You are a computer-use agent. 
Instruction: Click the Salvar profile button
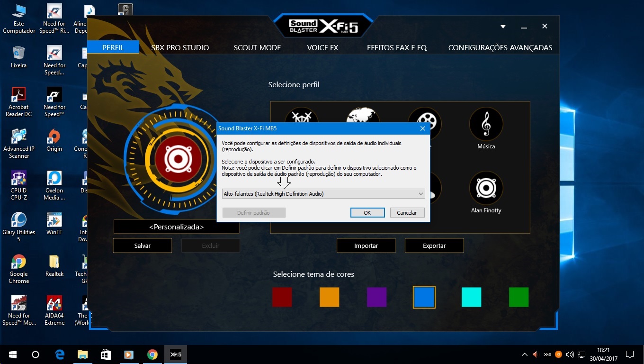143,246
